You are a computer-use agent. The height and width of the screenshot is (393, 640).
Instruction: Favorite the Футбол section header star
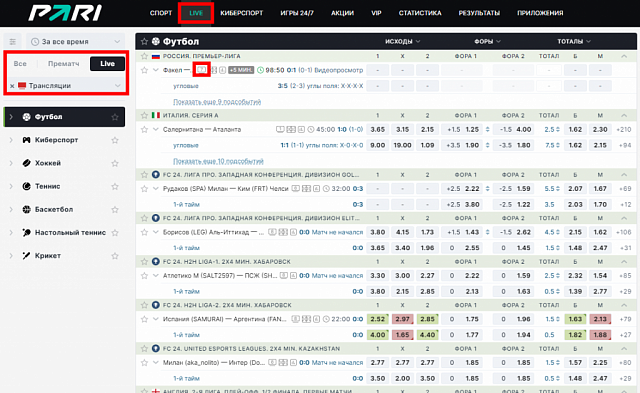[x=144, y=41]
